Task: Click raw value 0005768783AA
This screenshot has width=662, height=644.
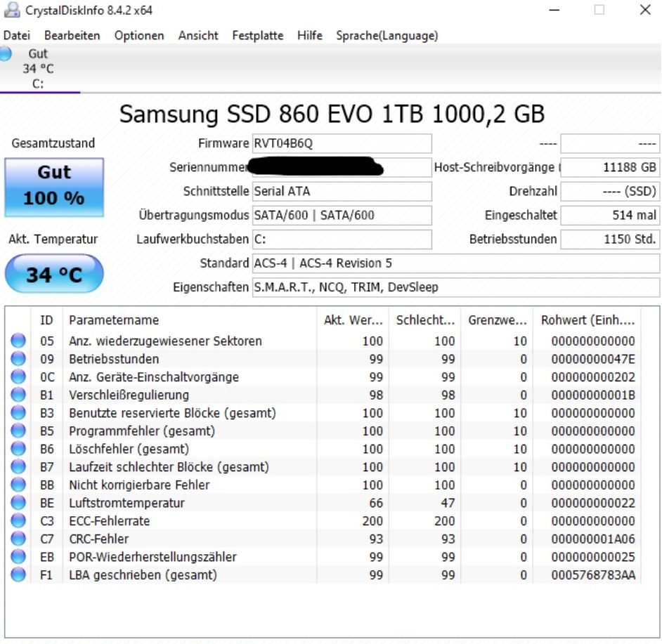Action: (x=593, y=575)
